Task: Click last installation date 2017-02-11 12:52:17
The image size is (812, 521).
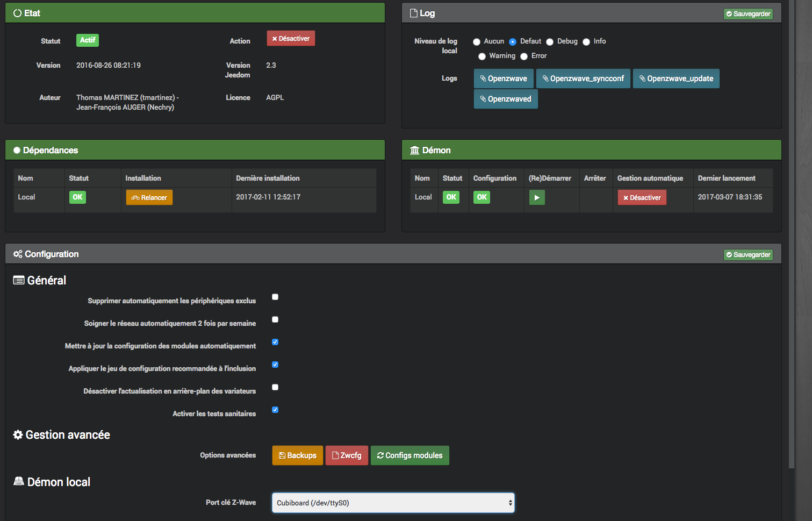Action: click(x=268, y=197)
